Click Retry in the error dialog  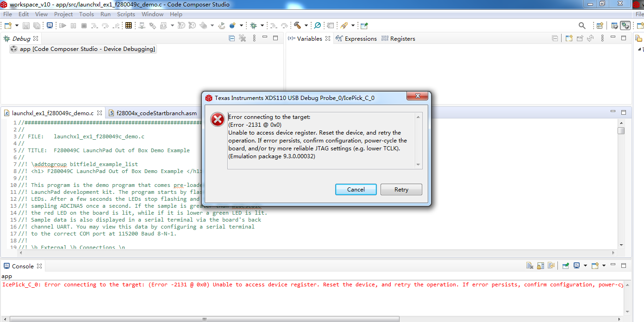401,189
